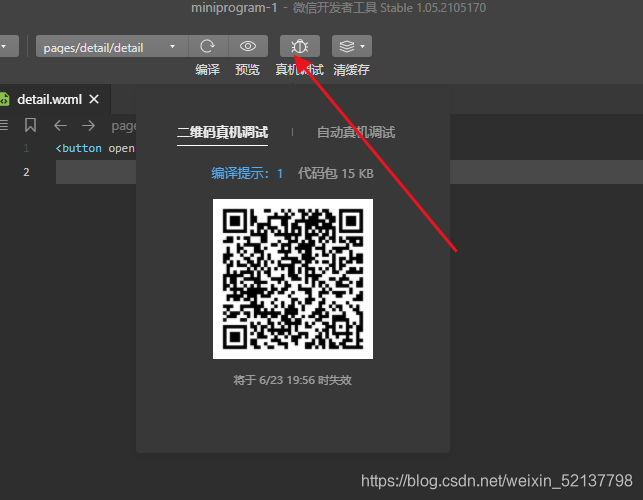The width and height of the screenshot is (643, 500).
Task: Switch to 自动真机调试 tab
Action: point(356,132)
